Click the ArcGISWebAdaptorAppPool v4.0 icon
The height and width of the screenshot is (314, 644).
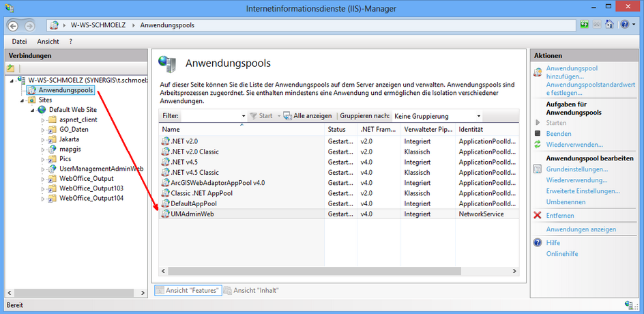click(x=165, y=182)
